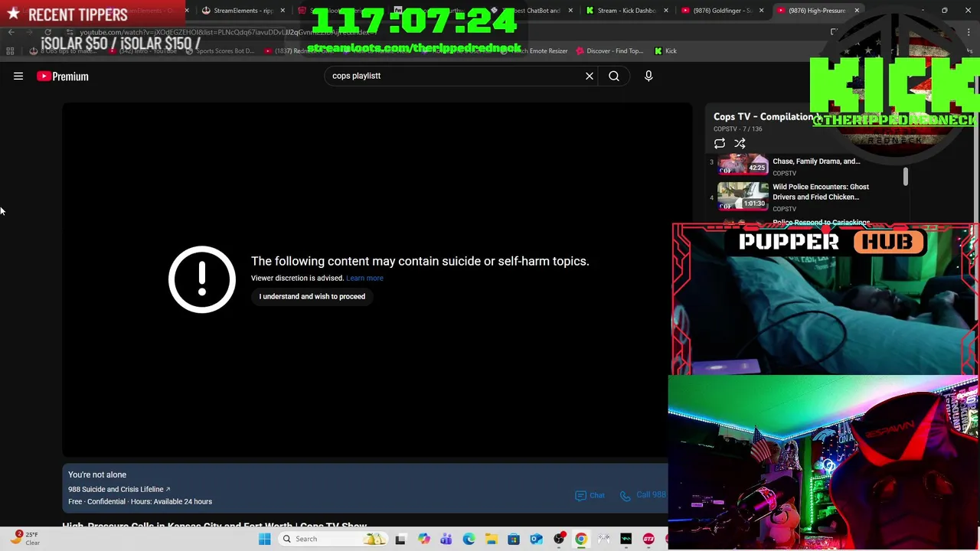Open weather widget showing 25°F Clear
This screenshot has height=551, width=980.
click(x=24, y=538)
